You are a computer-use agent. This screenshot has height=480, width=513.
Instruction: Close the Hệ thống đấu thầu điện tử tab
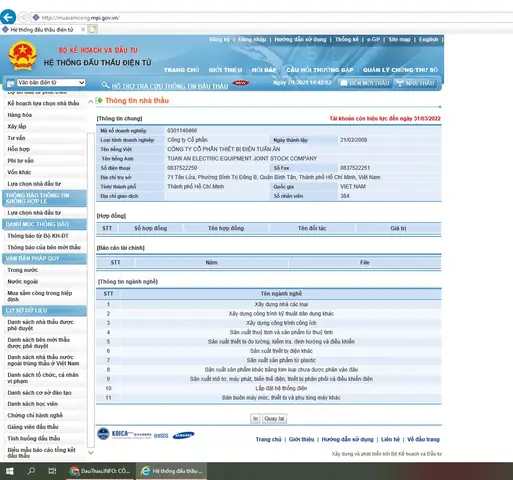click(83, 30)
